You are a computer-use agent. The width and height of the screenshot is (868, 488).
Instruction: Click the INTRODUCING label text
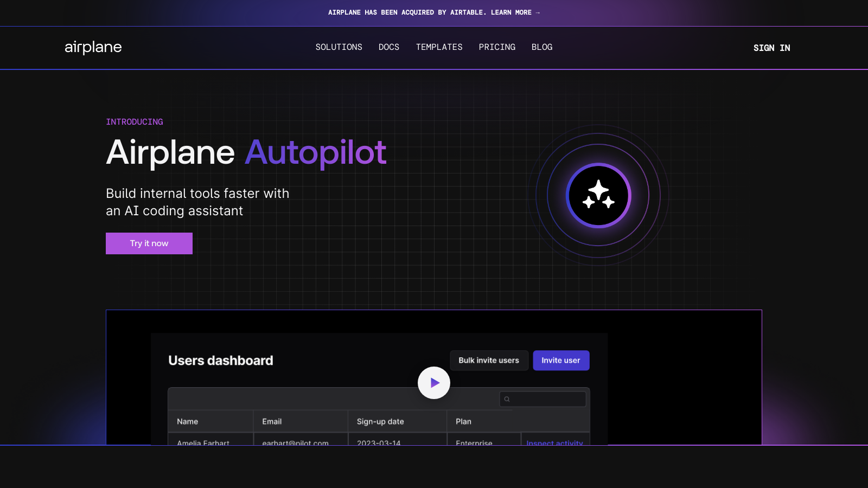tap(135, 122)
